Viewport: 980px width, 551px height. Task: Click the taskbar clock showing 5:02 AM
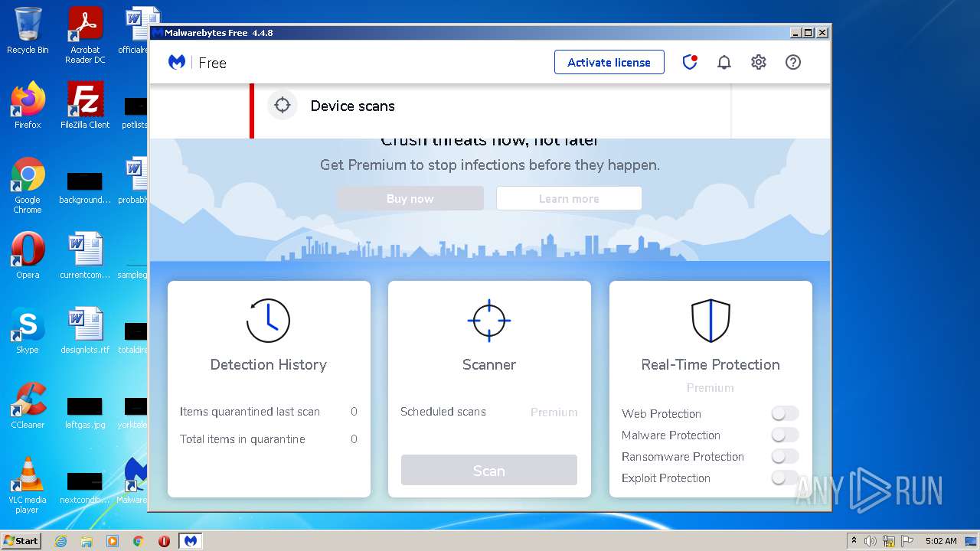(x=941, y=541)
